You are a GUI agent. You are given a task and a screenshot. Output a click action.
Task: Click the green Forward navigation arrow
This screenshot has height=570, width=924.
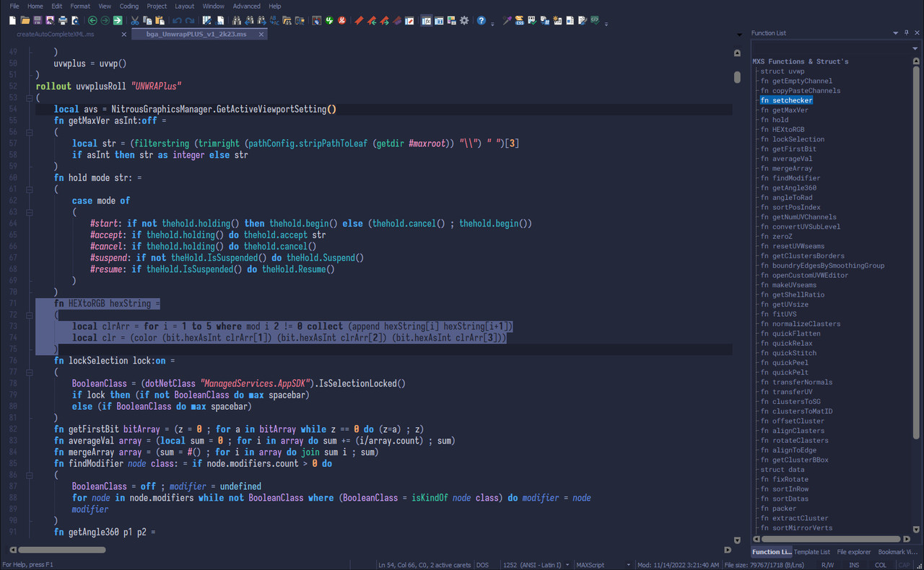pos(105,20)
